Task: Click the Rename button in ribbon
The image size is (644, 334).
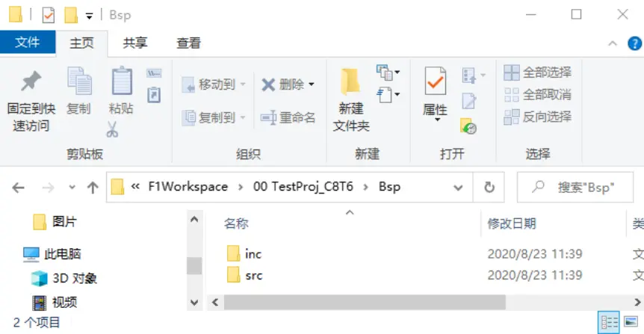Action: [288, 117]
